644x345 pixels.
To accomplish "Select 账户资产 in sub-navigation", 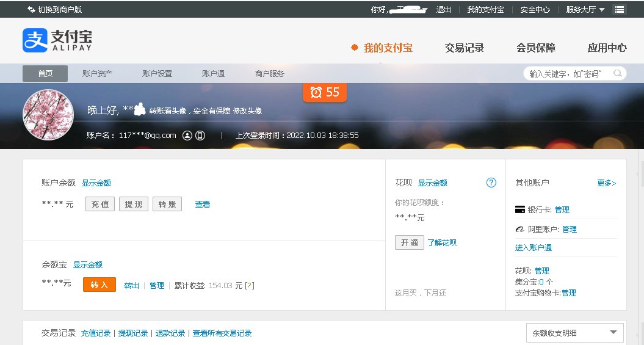I will tap(97, 73).
